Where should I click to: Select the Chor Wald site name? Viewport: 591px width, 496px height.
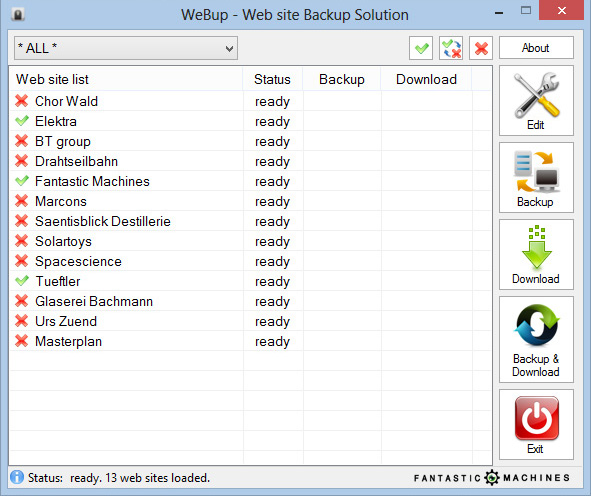66,101
